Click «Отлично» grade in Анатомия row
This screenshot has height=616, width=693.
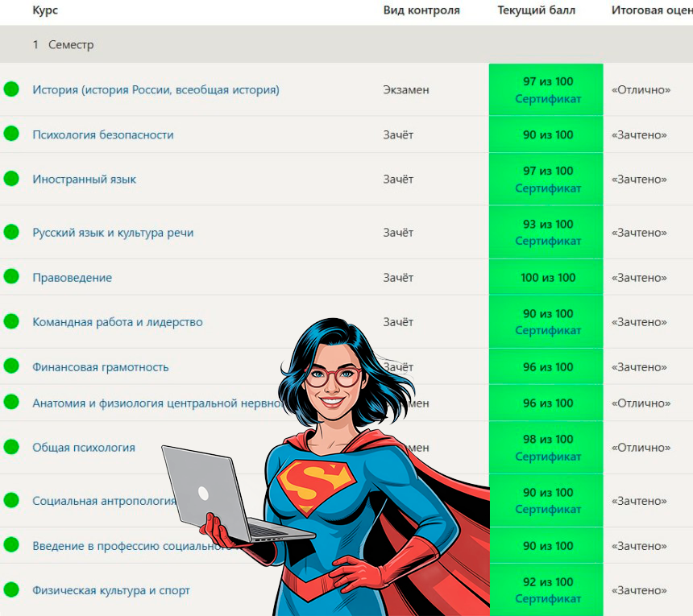(x=641, y=403)
